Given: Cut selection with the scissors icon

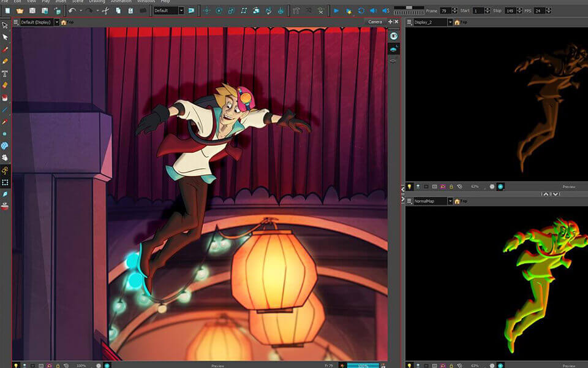Looking at the screenshot, I should click(105, 11).
